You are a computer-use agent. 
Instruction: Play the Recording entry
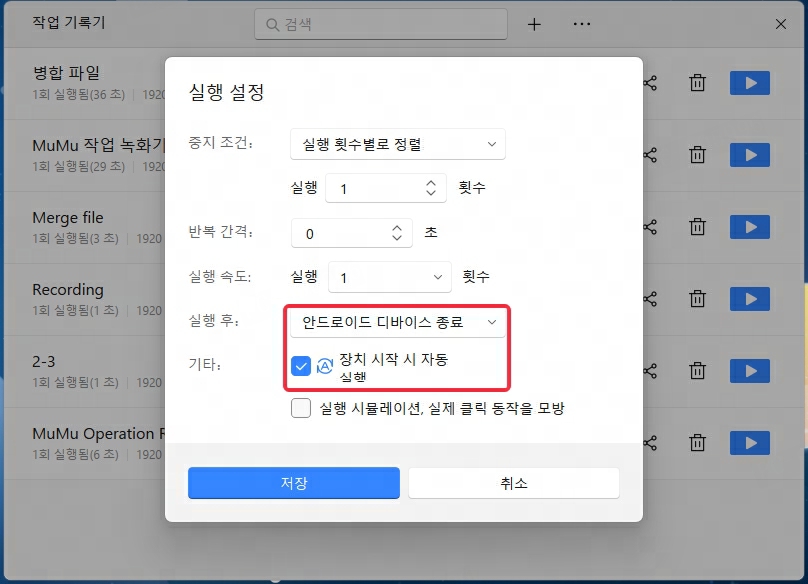pos(750,299)
